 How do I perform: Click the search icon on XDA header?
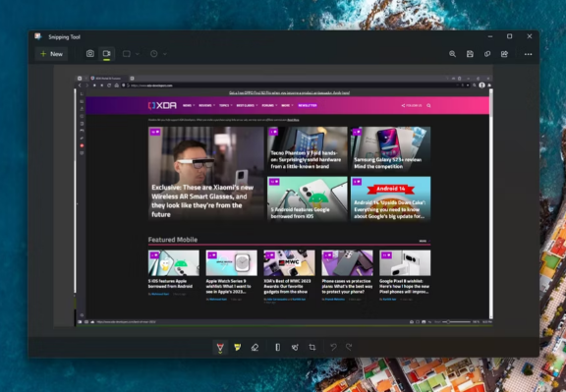[x=428, y=105]
